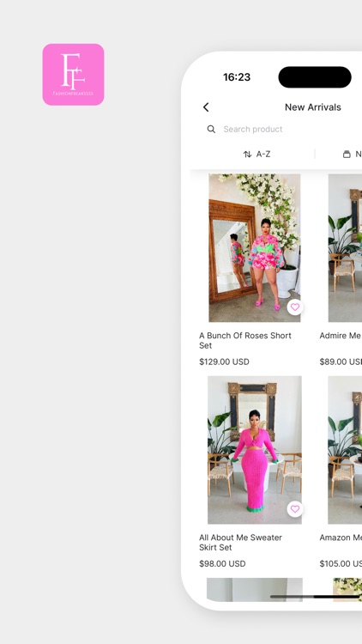Tap the back arrow icon

206,107
